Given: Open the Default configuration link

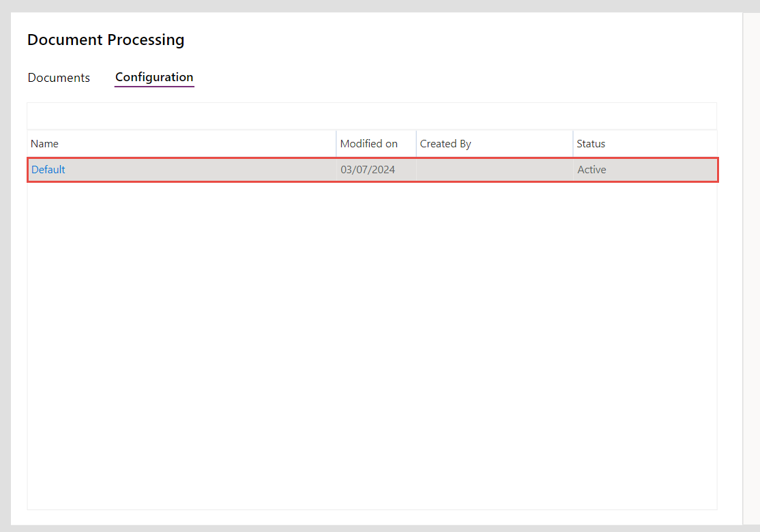Looking at the screenshot, I should coord(48,170).
